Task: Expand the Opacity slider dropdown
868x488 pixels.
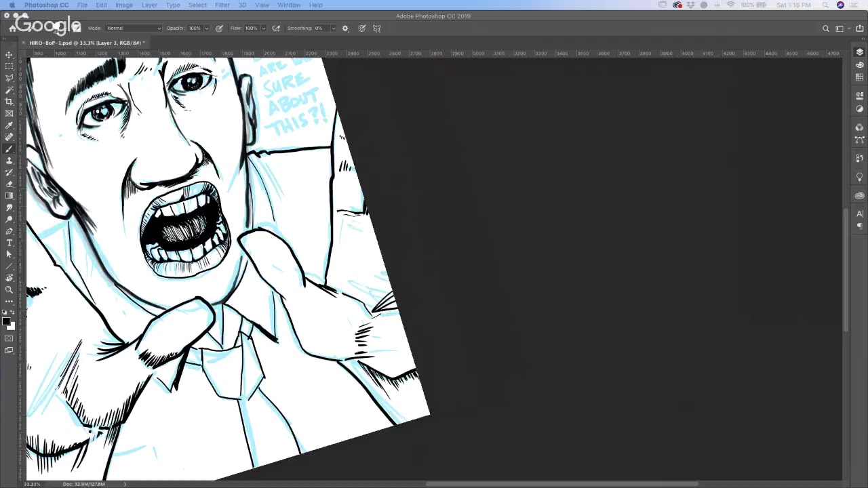Action: point(207,28)
